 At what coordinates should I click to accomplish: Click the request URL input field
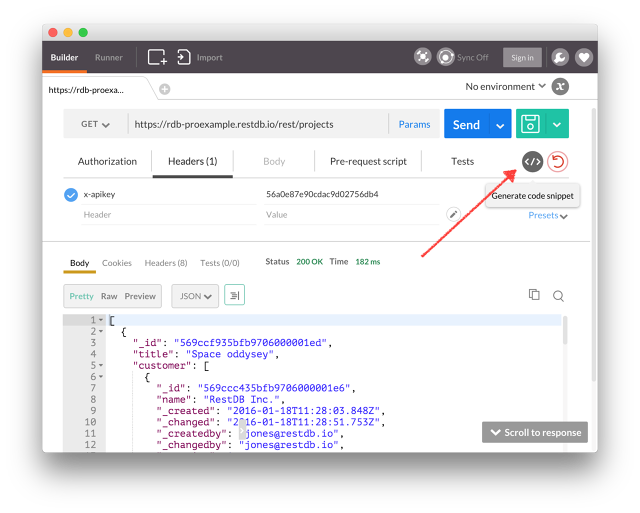click(x=258, y=124)
